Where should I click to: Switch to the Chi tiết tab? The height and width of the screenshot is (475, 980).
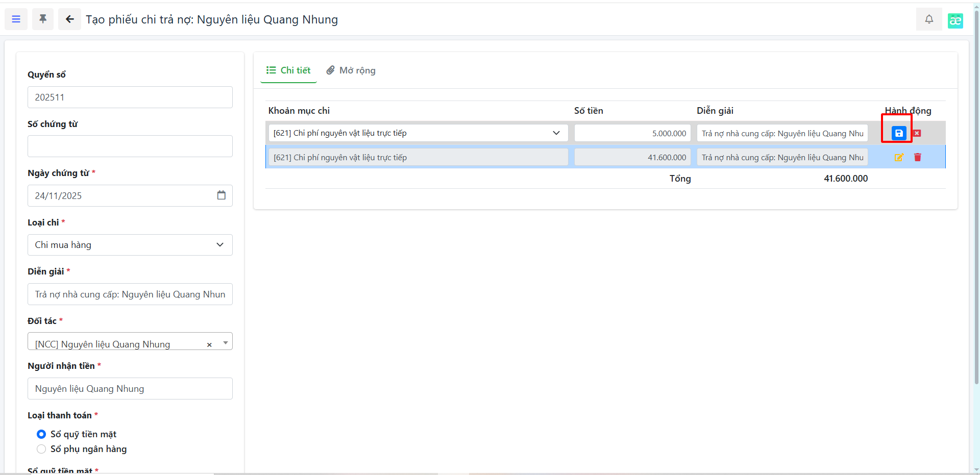tap(289, 70)
